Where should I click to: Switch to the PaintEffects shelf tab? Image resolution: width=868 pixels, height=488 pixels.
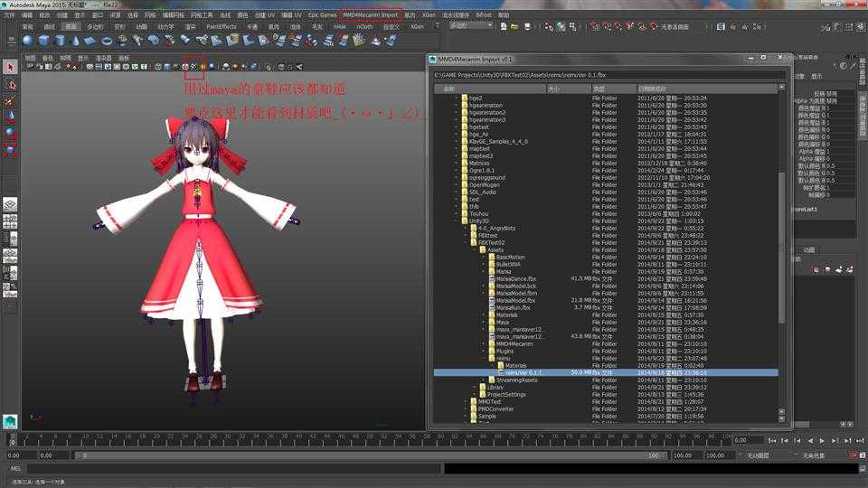[x=221, y=26]
